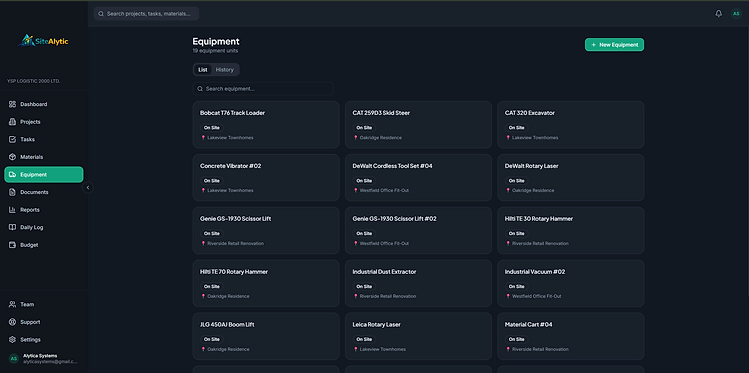Click the Dashboard icon in sidebar
Screen dimensions: 749x373
coord(12,104)
